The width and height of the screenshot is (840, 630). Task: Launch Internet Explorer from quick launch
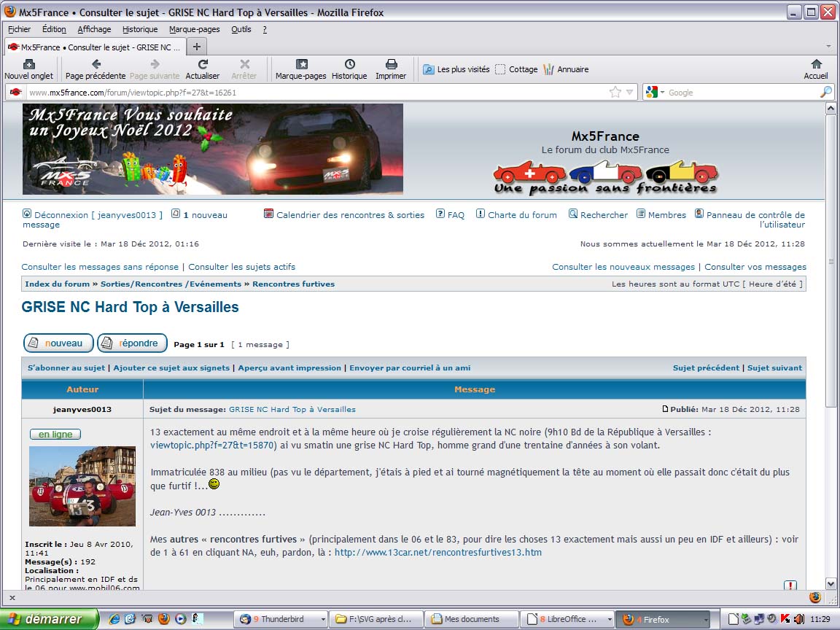tap(114, 619)
